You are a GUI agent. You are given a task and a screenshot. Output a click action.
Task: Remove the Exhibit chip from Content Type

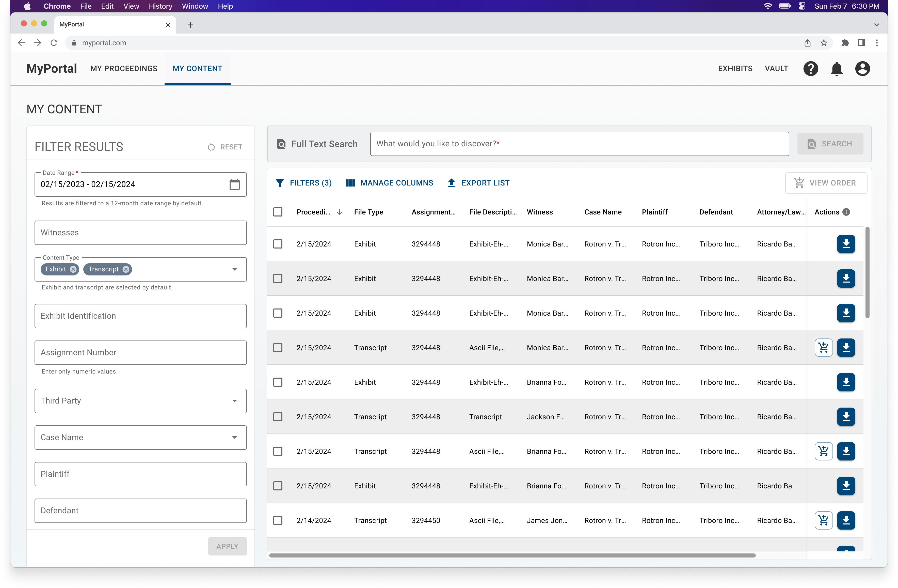[x=73, y=269]
